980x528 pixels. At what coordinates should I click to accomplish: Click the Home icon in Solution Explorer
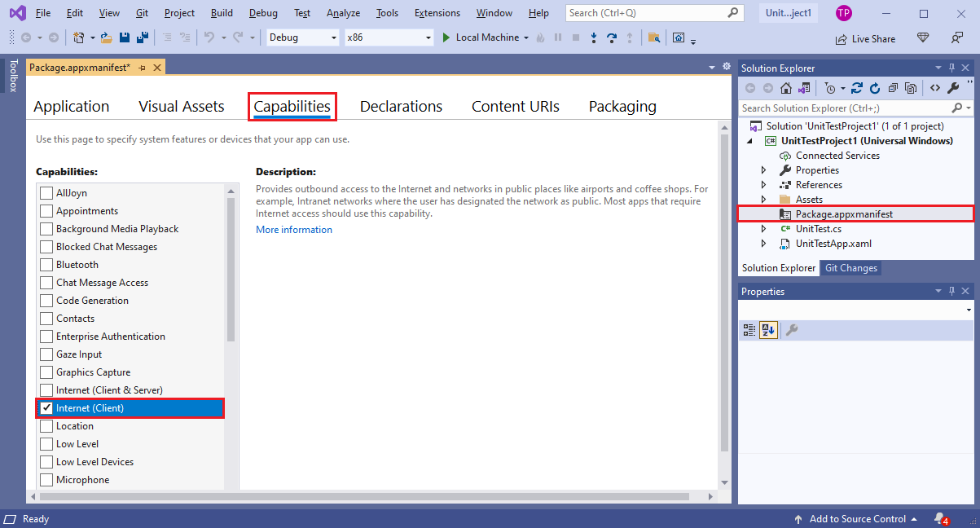786,88
